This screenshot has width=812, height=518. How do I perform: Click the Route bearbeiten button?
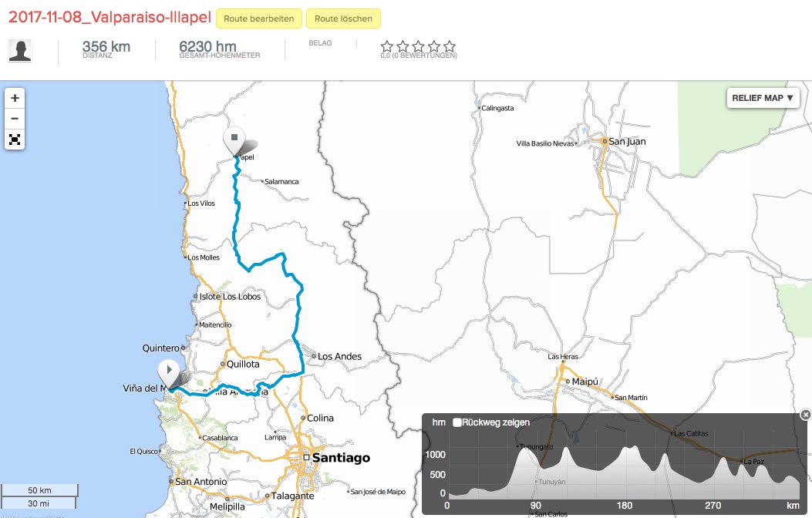(259, 18)
